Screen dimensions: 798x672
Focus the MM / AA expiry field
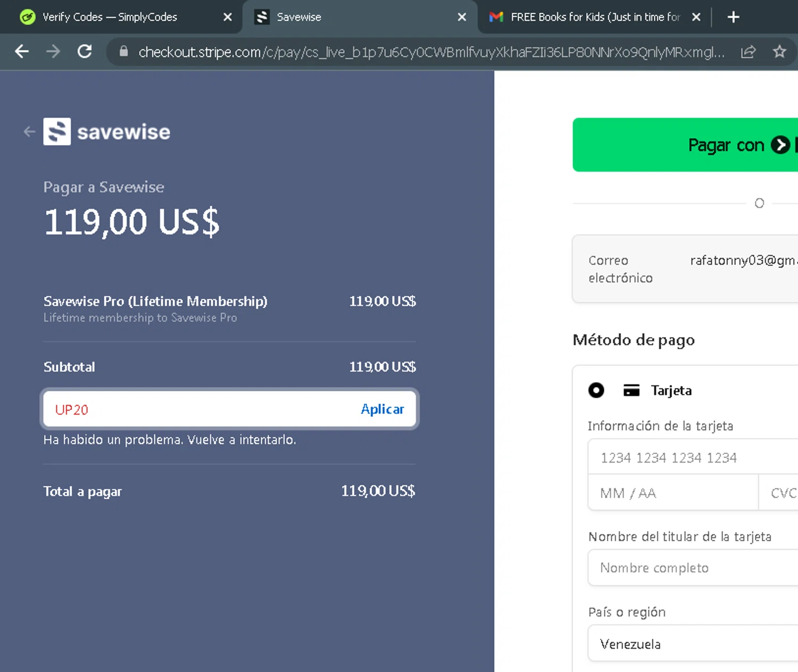pyautogui.click(x=673, y=493)
